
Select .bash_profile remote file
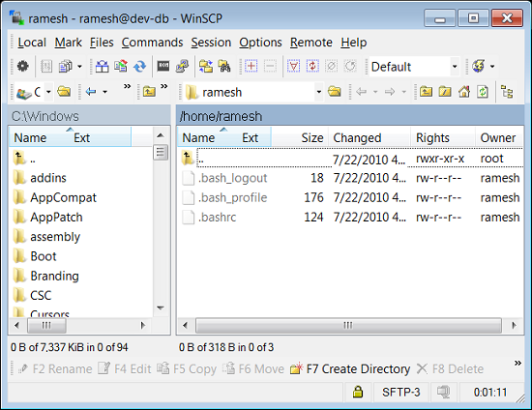(x=233, y=197)
